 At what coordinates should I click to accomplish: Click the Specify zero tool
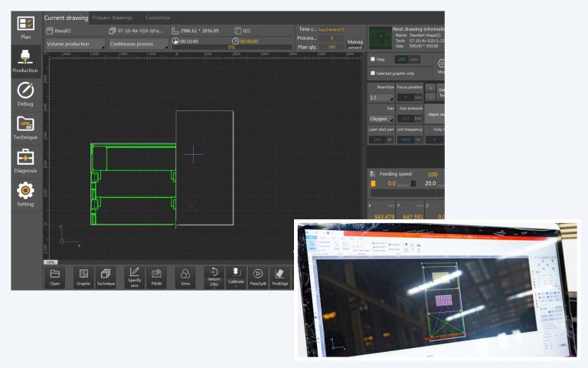coord(134,277)
